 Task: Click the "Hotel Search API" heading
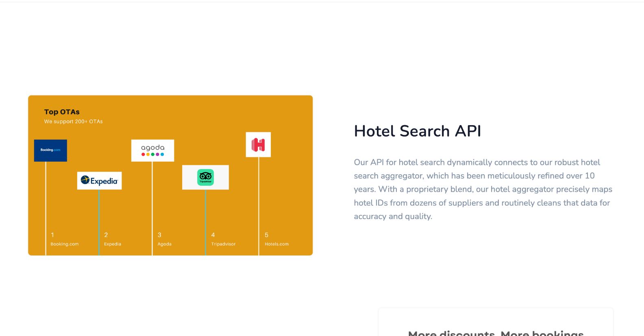pos(418,131)
